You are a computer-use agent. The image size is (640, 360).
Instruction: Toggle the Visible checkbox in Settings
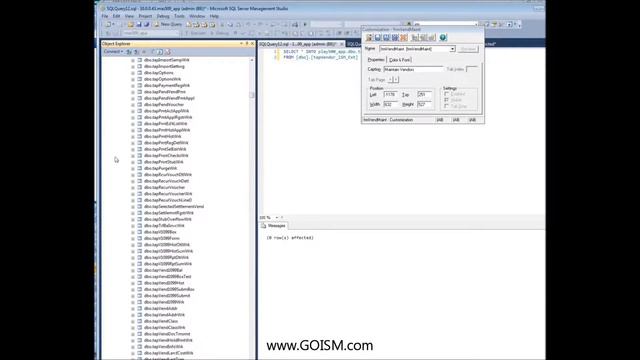pos(447,100)
